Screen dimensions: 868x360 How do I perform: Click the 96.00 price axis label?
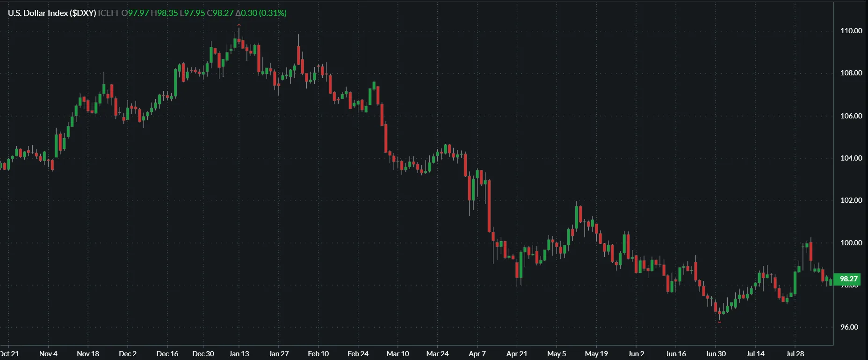pos(849,327)
